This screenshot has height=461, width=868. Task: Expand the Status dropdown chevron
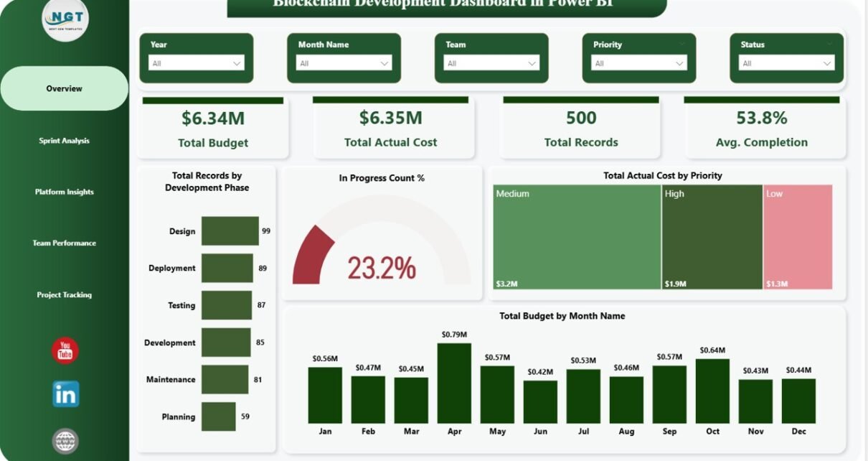[828, 63]
